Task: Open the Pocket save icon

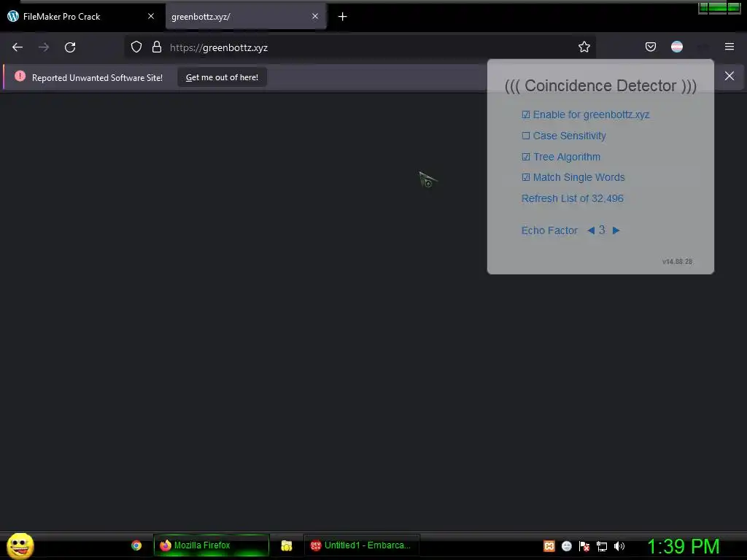Action: click(651, 47)
